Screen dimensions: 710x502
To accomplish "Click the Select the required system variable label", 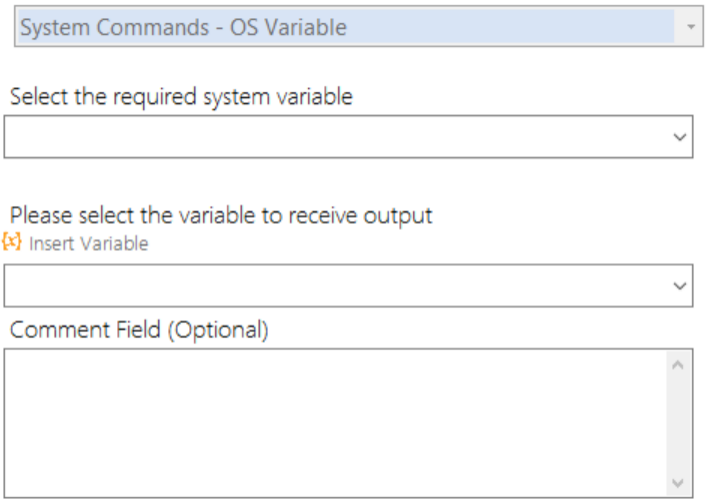I will pos(181,97).
